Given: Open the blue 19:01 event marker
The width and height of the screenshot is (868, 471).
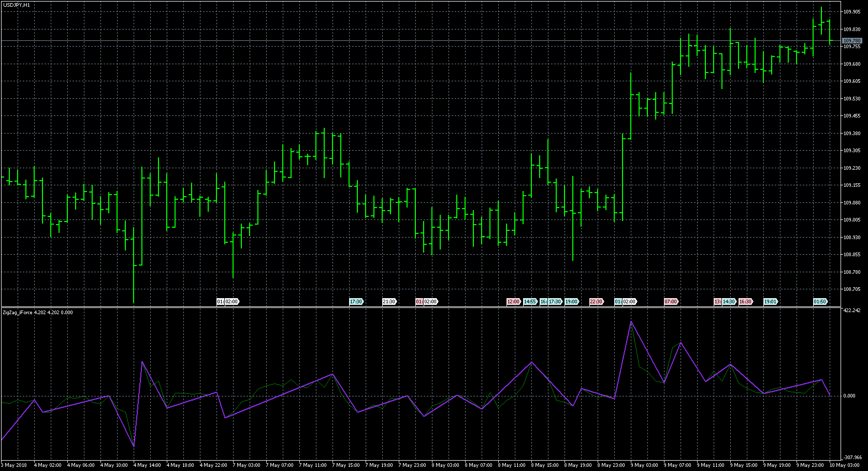Looking at the screenshot, I should [x=770, y=302].
